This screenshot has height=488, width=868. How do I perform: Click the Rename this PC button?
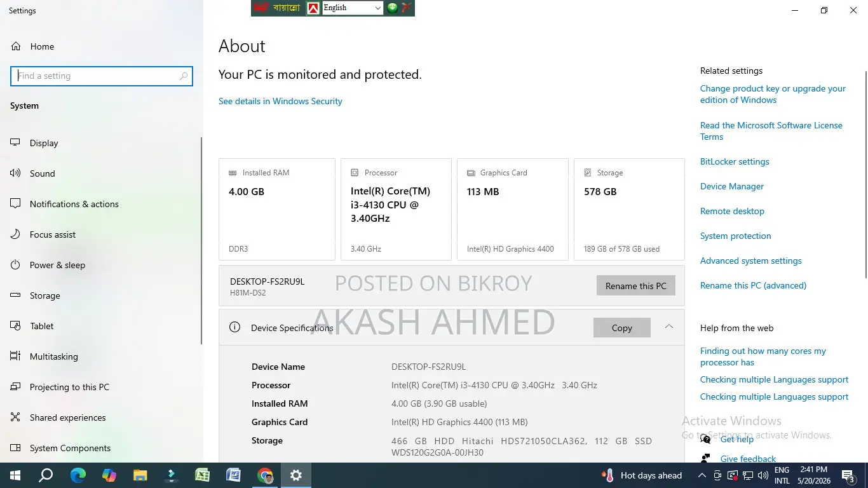click(x=635, y=286)
